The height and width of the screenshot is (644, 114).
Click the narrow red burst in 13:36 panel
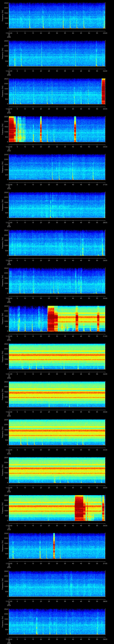54,546
